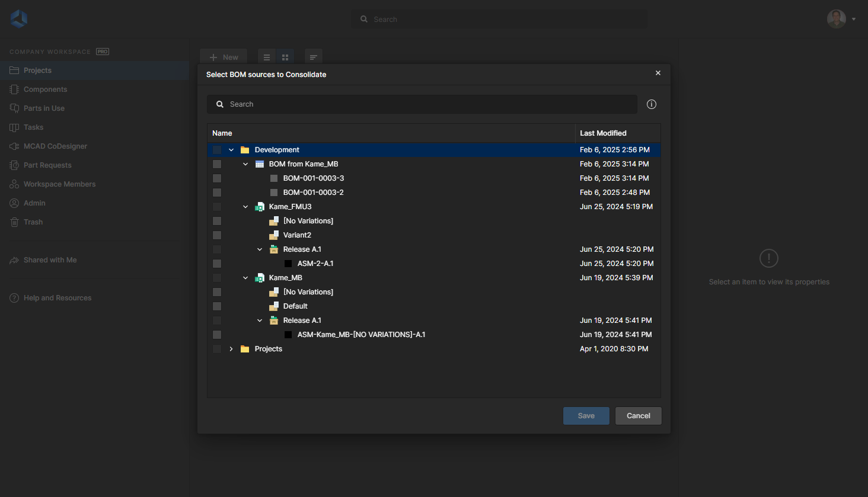
Task: Expand the Projects folder in the tree
Action: [x=231, y=349]
